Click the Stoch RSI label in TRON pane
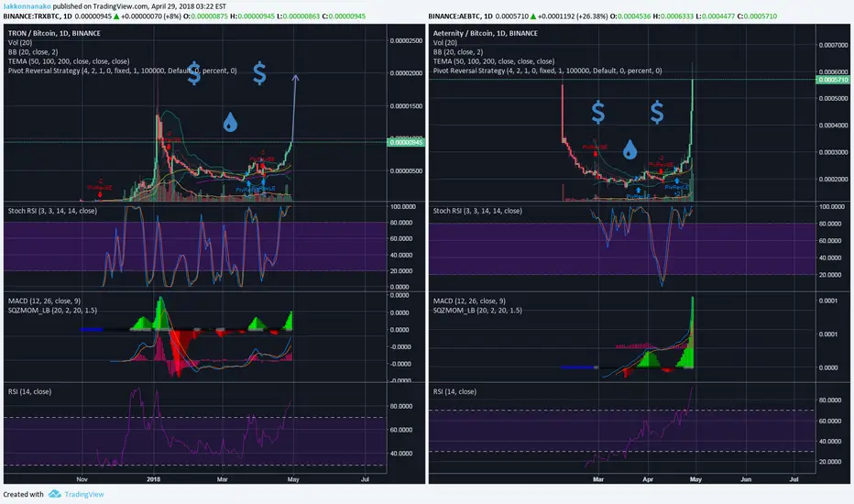The image size is (854, 504). (52, 211)
